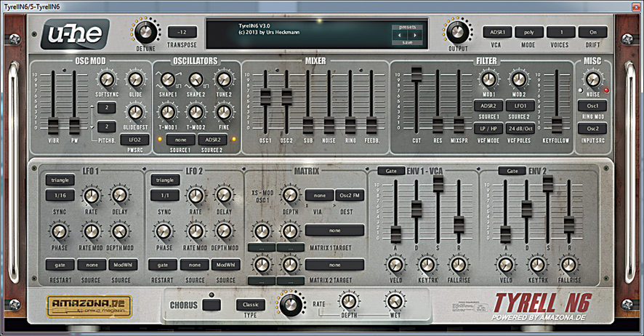
Task: Toggle the white noise color LED
Action: 580,90
